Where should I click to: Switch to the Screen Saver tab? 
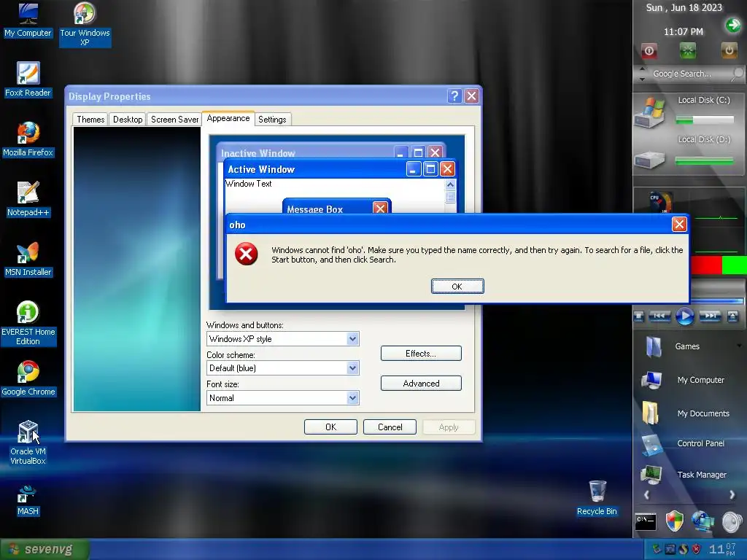pos(174,119)
